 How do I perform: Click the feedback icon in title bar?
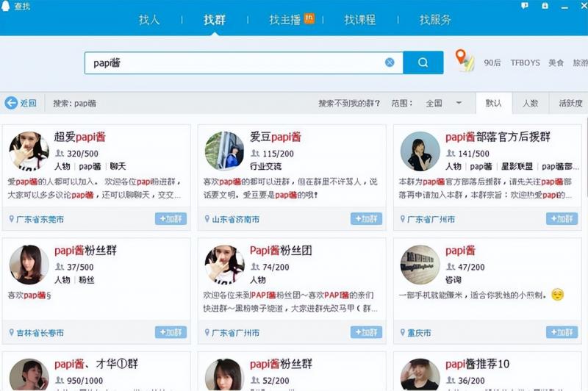point(524,5)
